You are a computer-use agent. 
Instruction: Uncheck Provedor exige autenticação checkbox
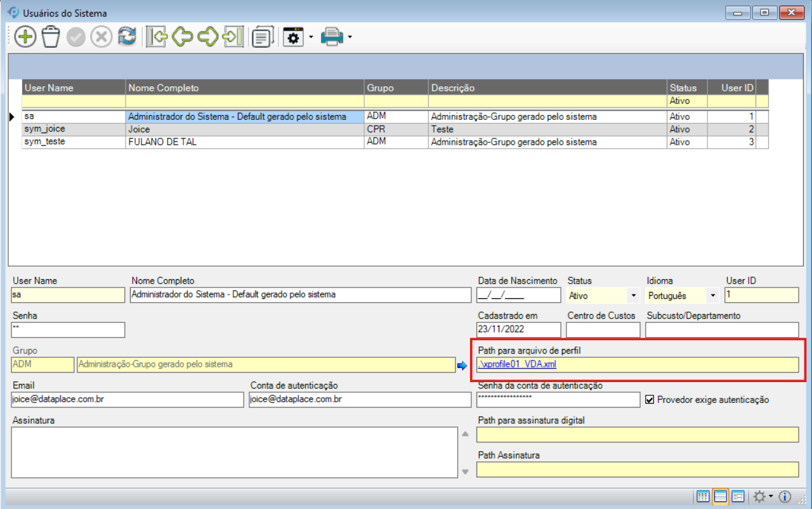tap(650, 400)
